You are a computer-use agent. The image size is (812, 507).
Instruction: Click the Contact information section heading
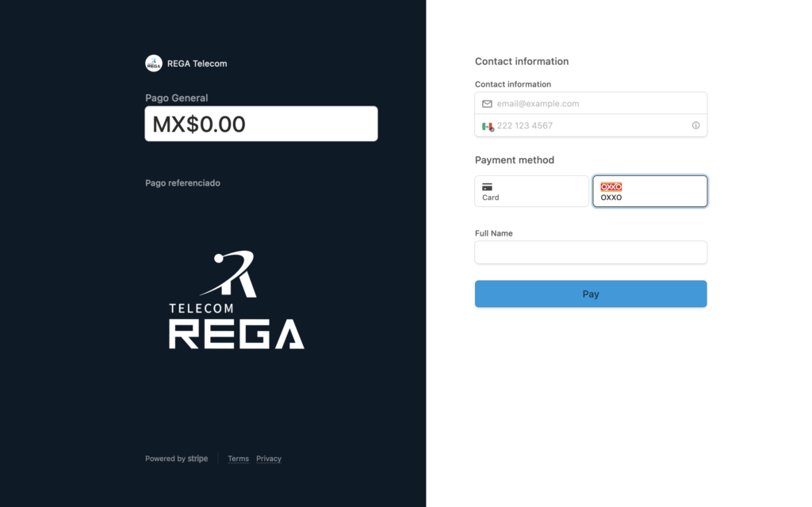[522, 61]
